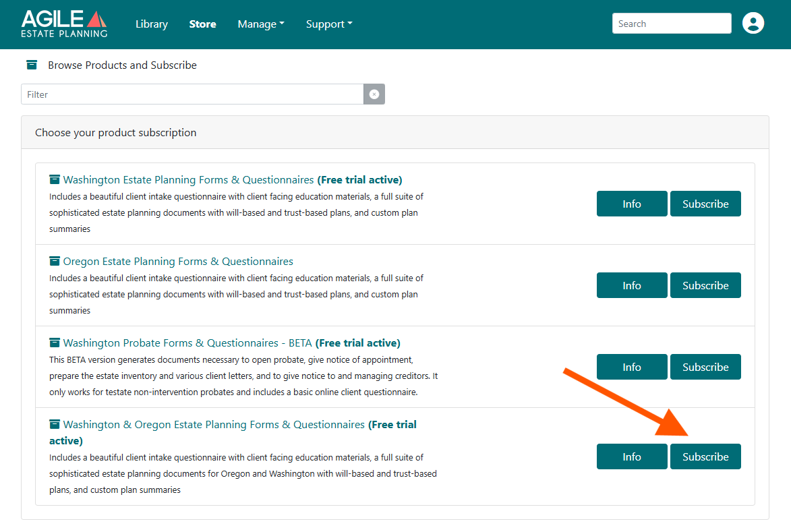Open Info for Washington Estate Planning Forms
Viewport: 791px width, 532px height.
[632, 204]
